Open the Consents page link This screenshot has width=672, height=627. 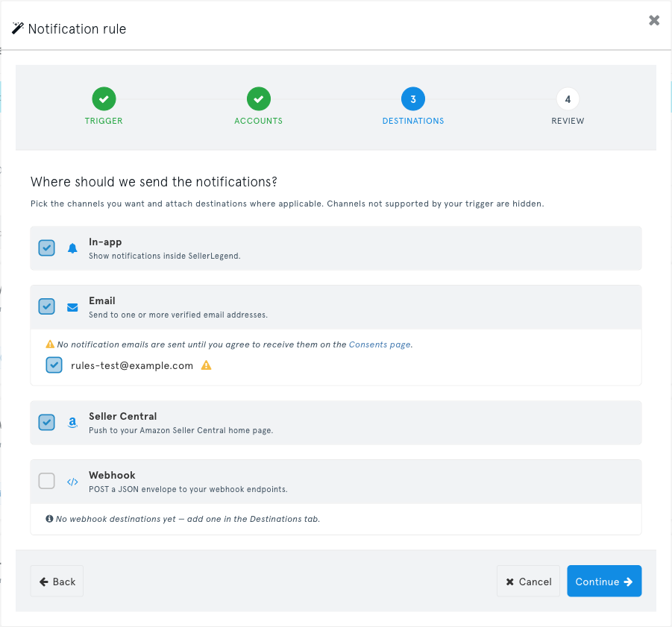click(x=380, y=344)
